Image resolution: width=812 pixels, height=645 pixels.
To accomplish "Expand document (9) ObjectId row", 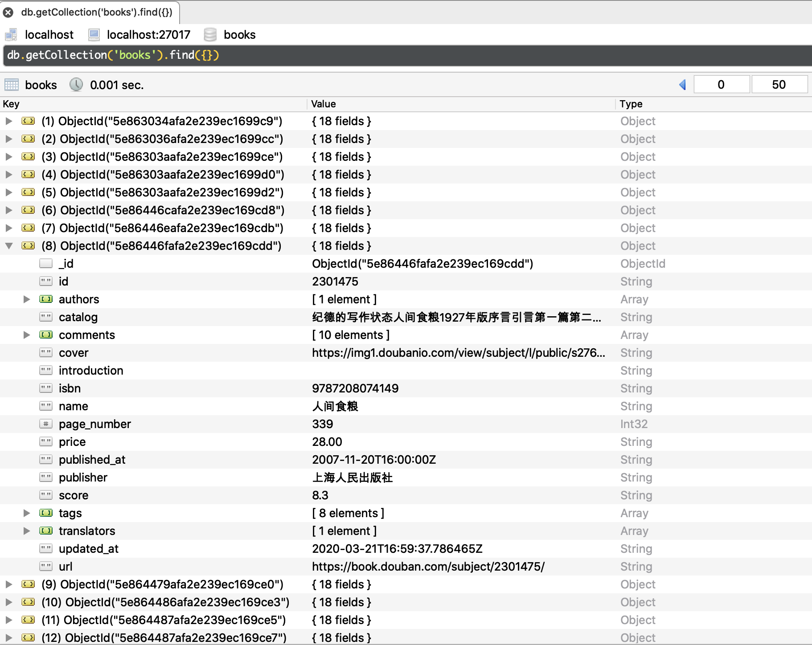I will tap(8, 584).
